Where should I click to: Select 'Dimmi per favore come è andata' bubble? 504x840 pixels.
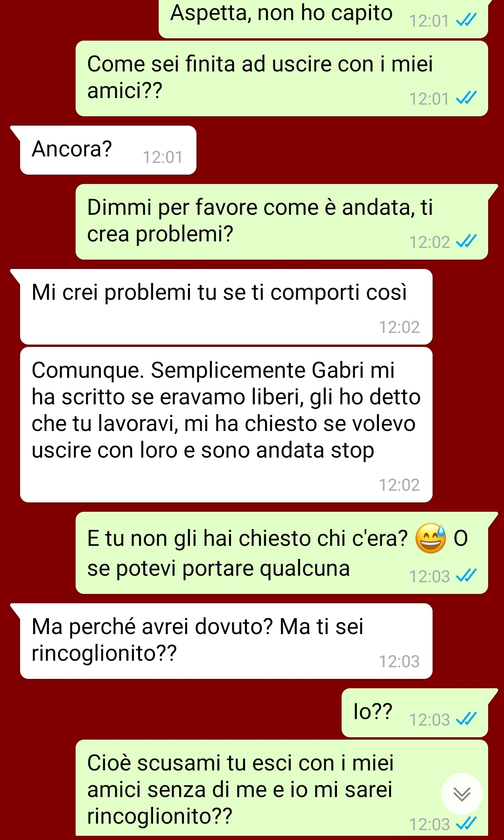[281, 222]
